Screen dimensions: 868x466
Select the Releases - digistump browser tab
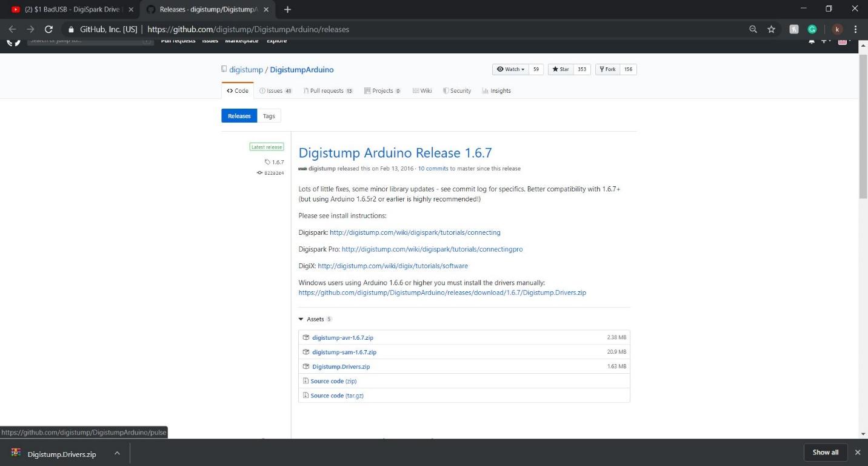(208, 10)
